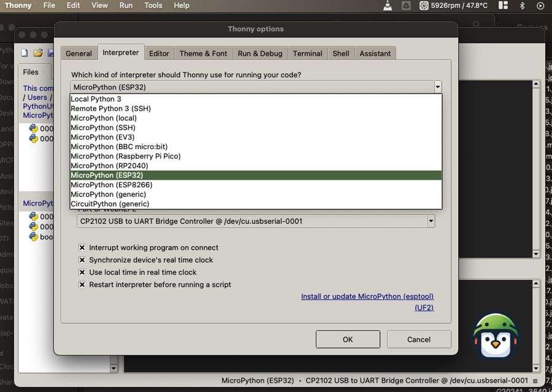
Task: Click the circled play icon in menu bar
Action: coord(540,6)
